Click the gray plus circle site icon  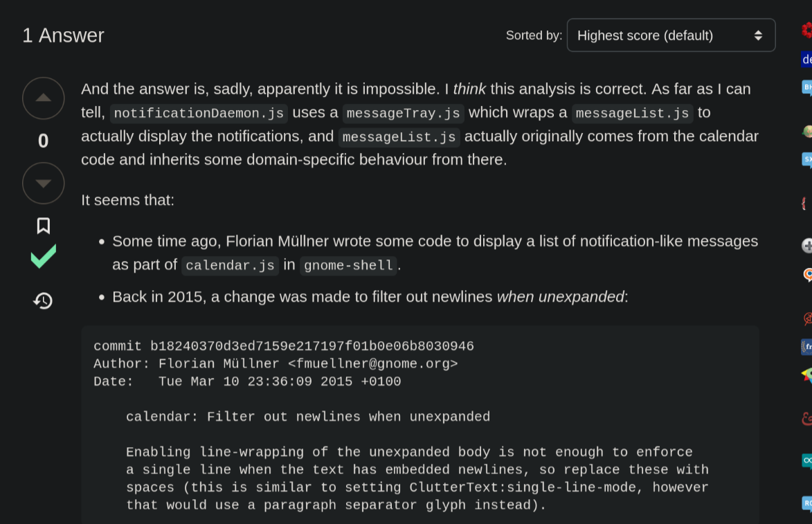click(x=806, y=246)
